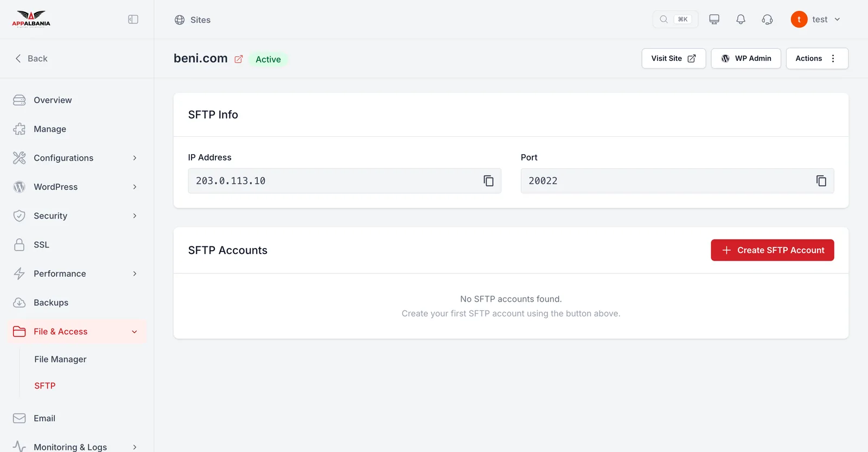Open the notifications bell

[x=741, y=20]
